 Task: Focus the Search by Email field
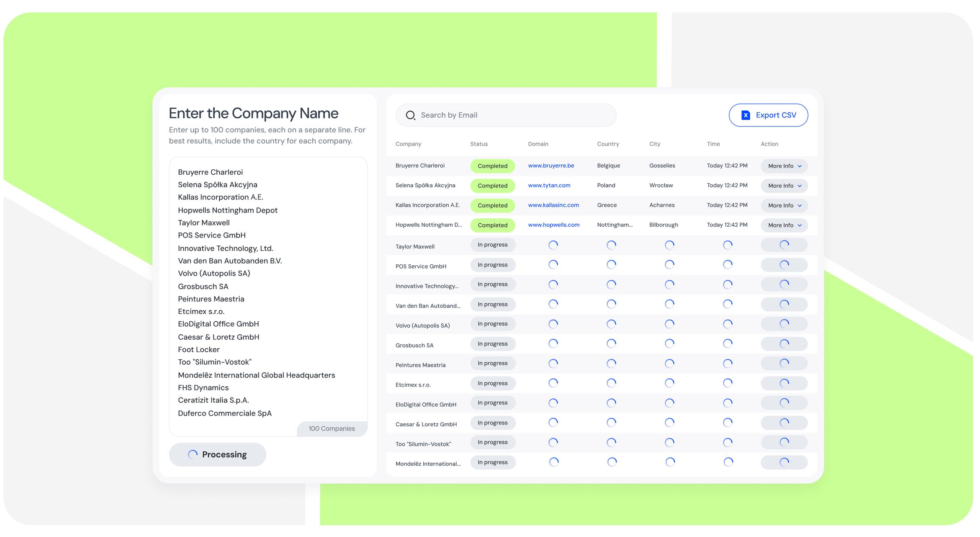point(513,115)
